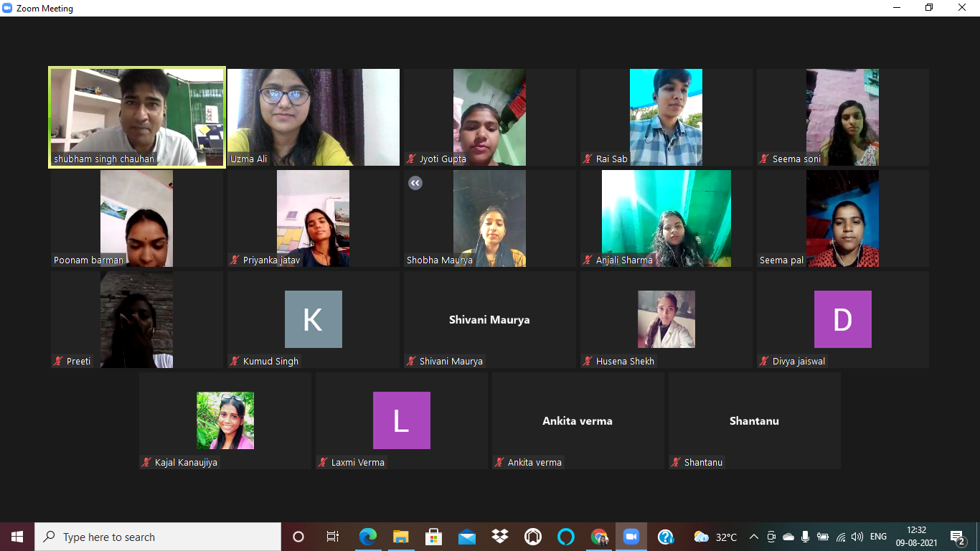Click the muted mic icon beside Jyoti Gupta
The image size is (980, 551).
click(x=412, y=159)
